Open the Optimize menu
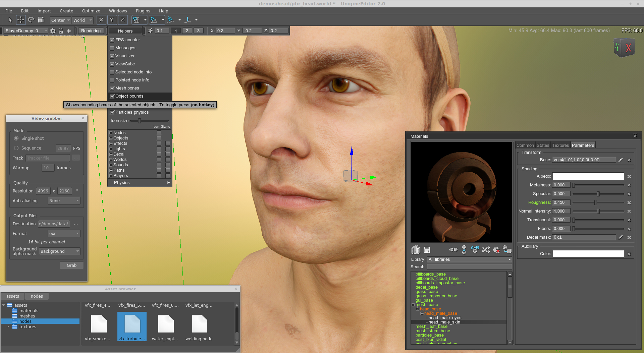This screenshot has height=353, width=644. point(91,11)
